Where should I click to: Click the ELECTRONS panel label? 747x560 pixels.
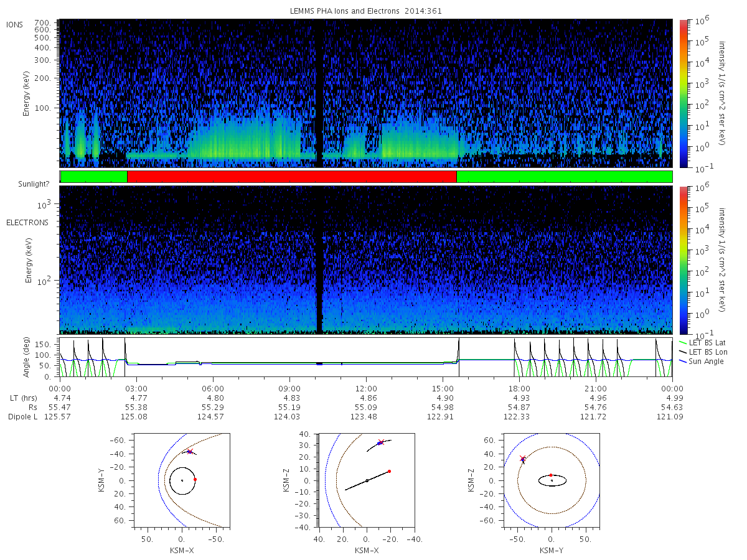click(x=27, y=222)
